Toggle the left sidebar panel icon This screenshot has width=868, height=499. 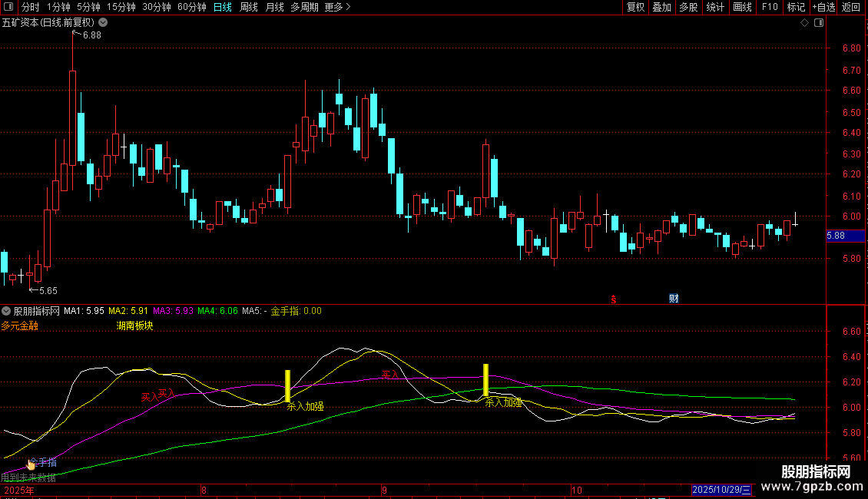coord(8,7)
